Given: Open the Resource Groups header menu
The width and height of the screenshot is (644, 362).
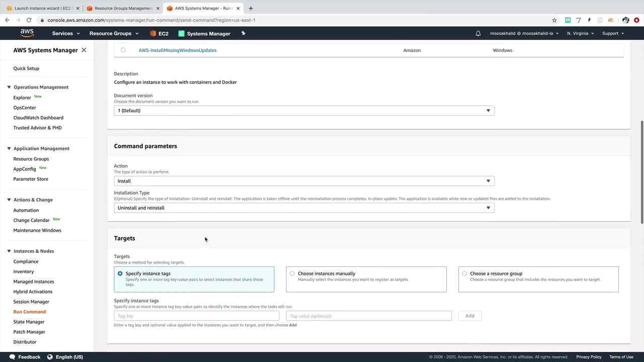Looking at the screenshot, I should point(114,34).
